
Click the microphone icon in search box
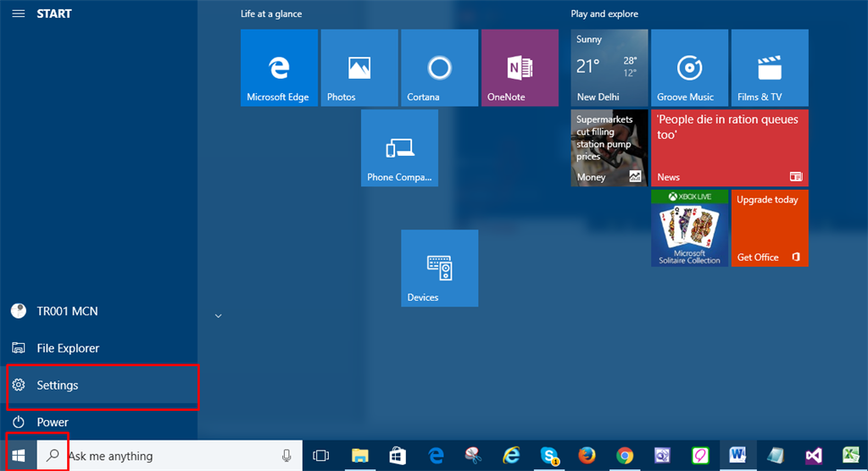(x=287, y=456)
